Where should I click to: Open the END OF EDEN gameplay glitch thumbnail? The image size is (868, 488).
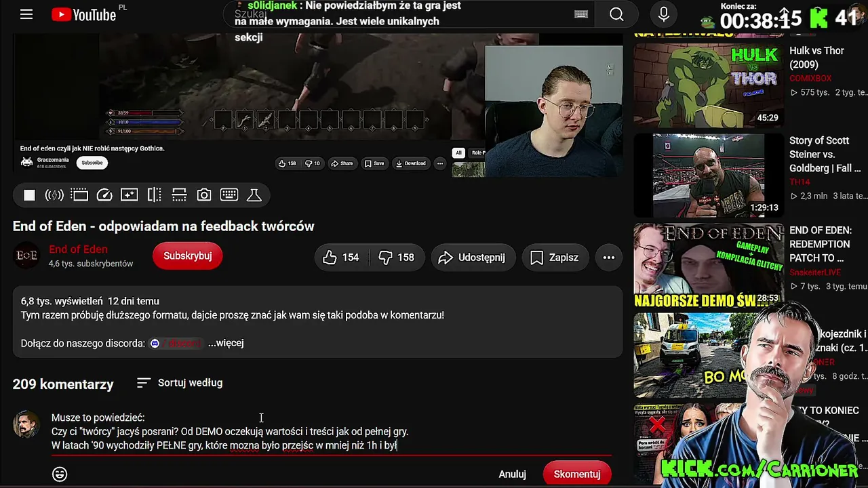pos(709,265)
